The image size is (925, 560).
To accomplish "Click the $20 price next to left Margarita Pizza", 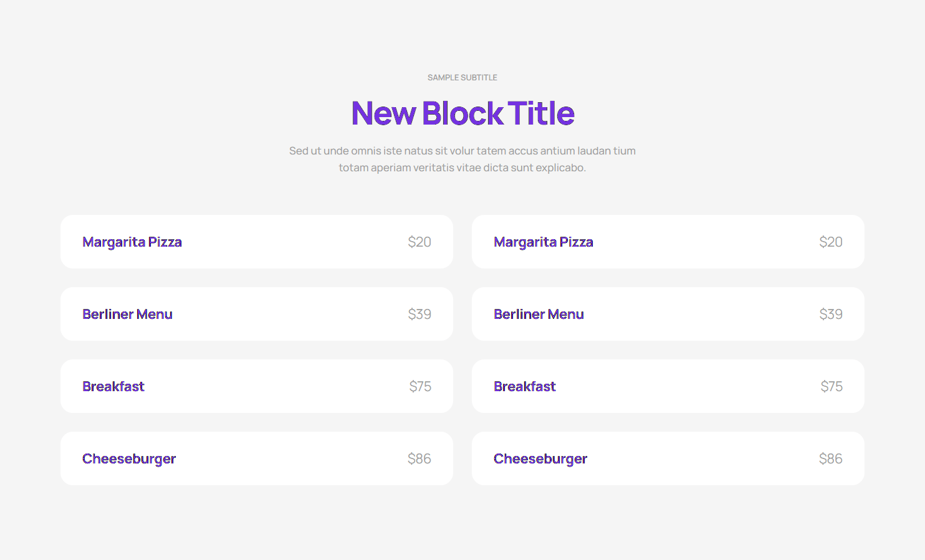I will click(420, 242).
